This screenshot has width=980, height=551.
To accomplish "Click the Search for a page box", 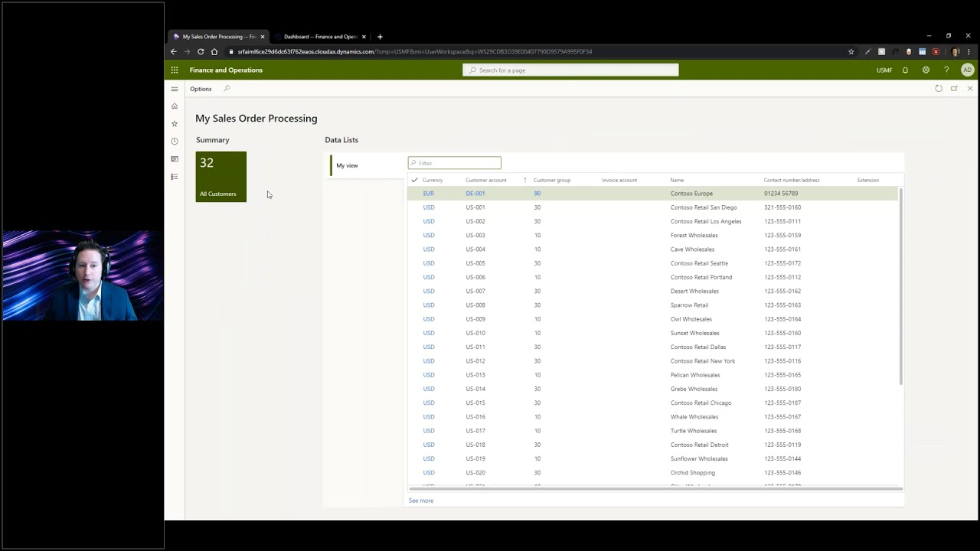I will coord(570,70).
